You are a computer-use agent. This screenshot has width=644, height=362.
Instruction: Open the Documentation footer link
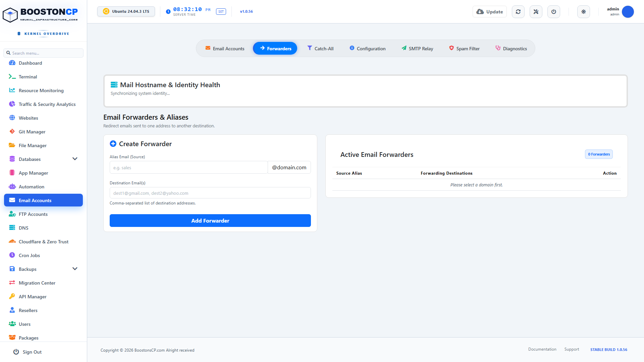coord(542,349)
